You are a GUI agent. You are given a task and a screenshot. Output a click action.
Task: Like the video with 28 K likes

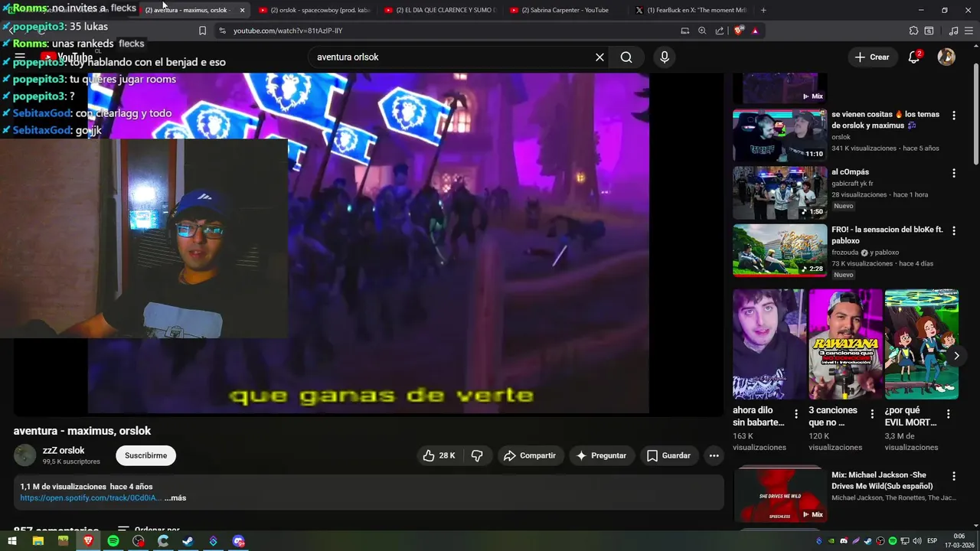[x=439, y=455]
